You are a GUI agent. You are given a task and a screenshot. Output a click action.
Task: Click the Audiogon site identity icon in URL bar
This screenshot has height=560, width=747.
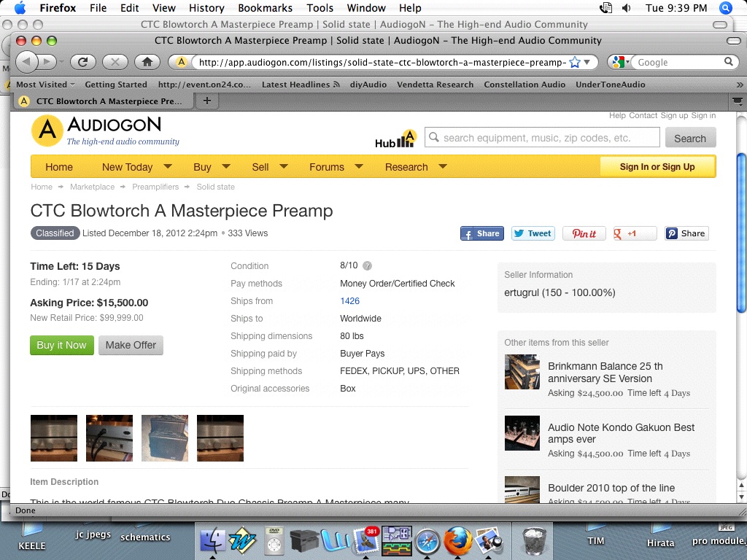tap(181, 61)
